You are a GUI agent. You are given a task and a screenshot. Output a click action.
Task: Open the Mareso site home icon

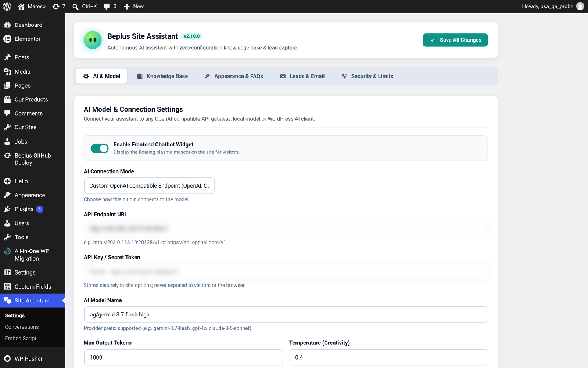coord(21,6)
